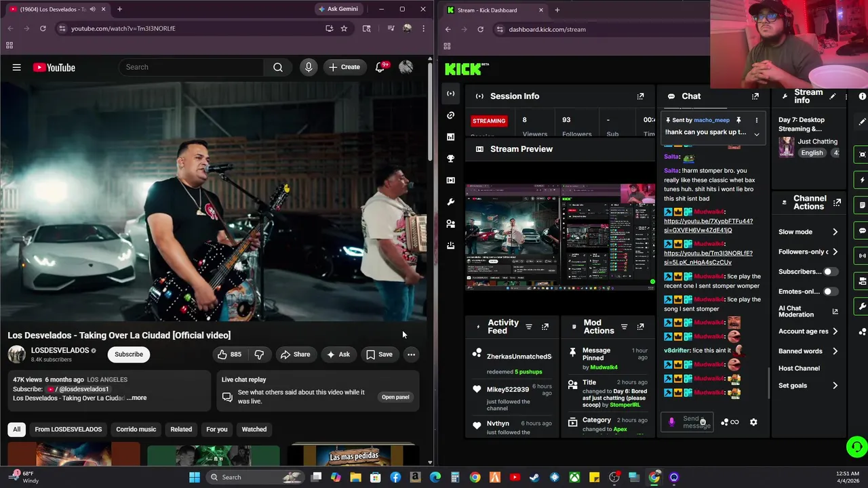This screenshot has width=868, height=488.
Task: Open the Kick sidebar link icon
Action: point(450,115)
